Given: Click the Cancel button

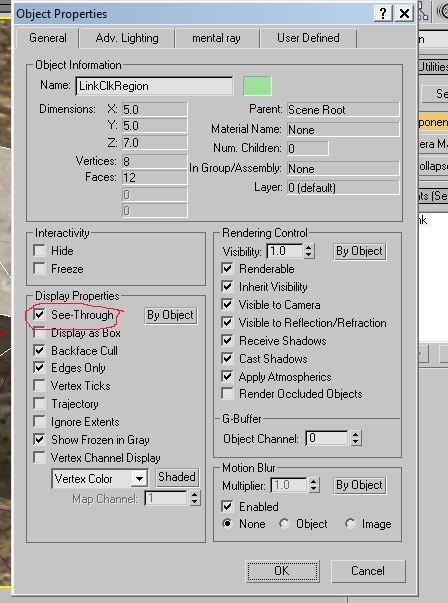Looking at the screenshot, I should [368, 571].
